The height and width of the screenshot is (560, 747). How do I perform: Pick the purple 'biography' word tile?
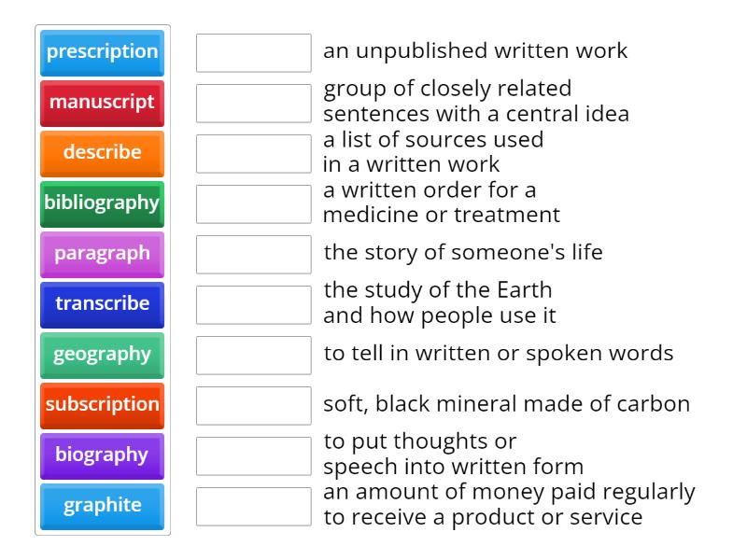coord(103,455)
